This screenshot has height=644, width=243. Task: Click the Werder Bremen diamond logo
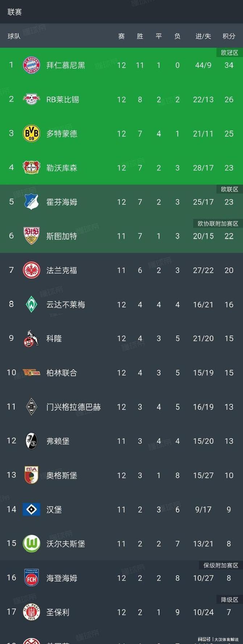[32, 304]
